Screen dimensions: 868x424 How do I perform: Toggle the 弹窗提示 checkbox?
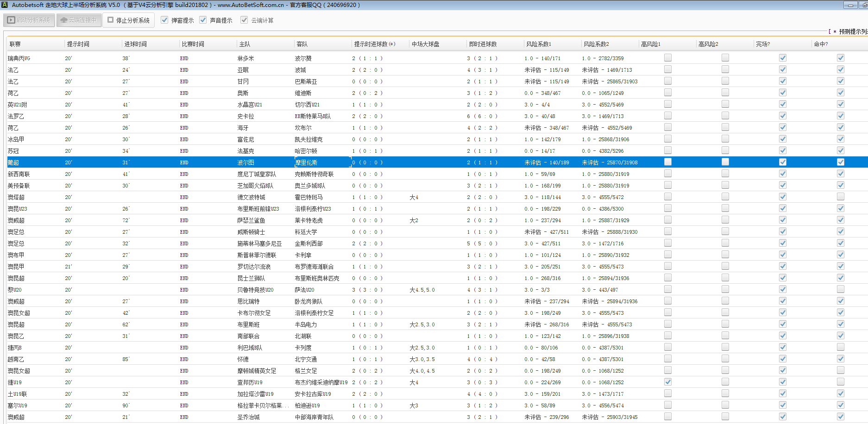coord(164,20)
